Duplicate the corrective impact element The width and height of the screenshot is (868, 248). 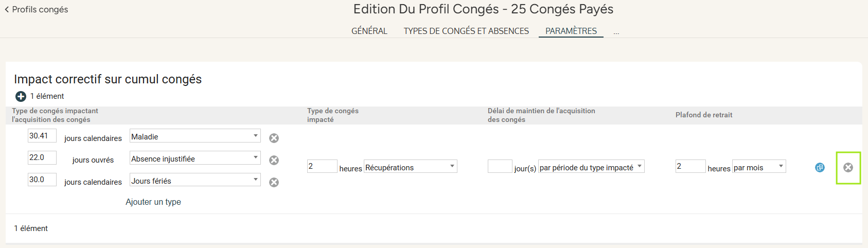[x=820, y=167]
